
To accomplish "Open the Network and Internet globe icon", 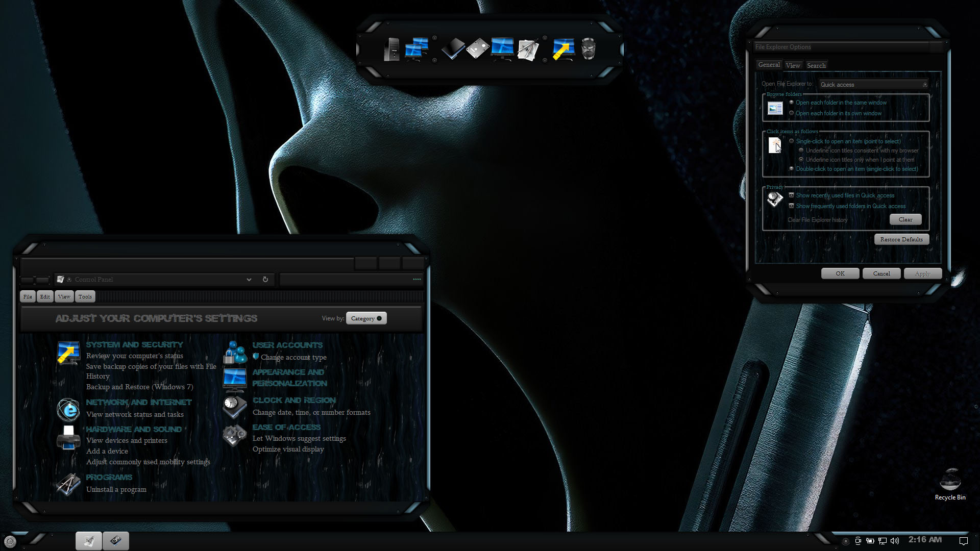I will [x=68, y=409].
